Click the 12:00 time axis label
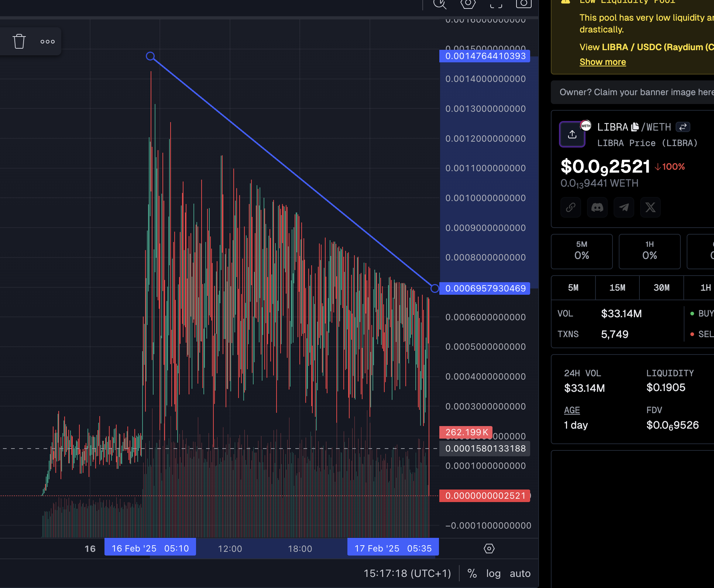The image size is (714, 588). [230, 549]
